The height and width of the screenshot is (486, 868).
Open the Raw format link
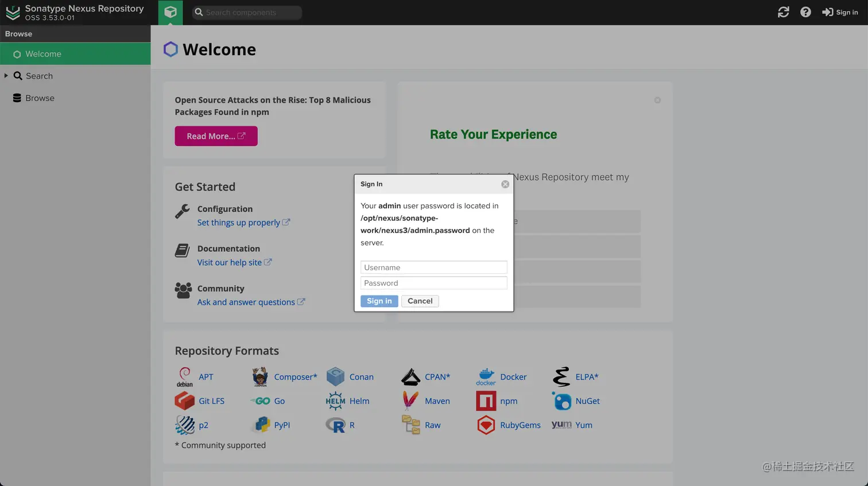click(x=433, y=425)
